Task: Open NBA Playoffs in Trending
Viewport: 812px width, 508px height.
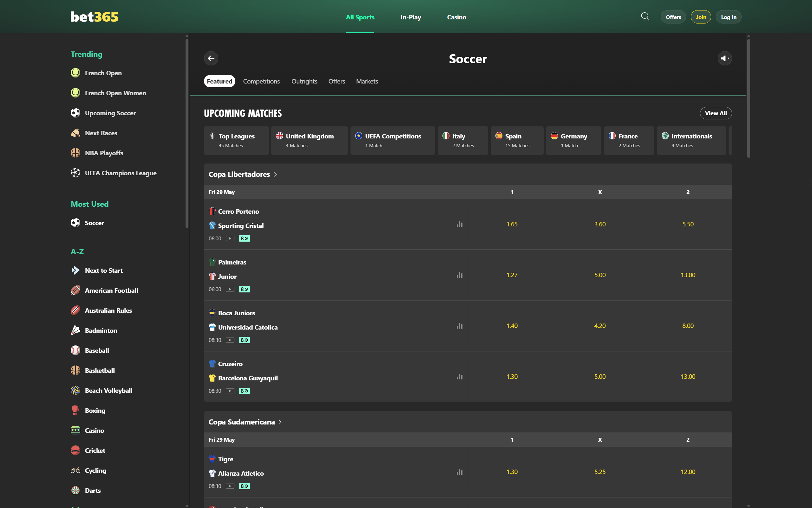Action: [97, 153]
